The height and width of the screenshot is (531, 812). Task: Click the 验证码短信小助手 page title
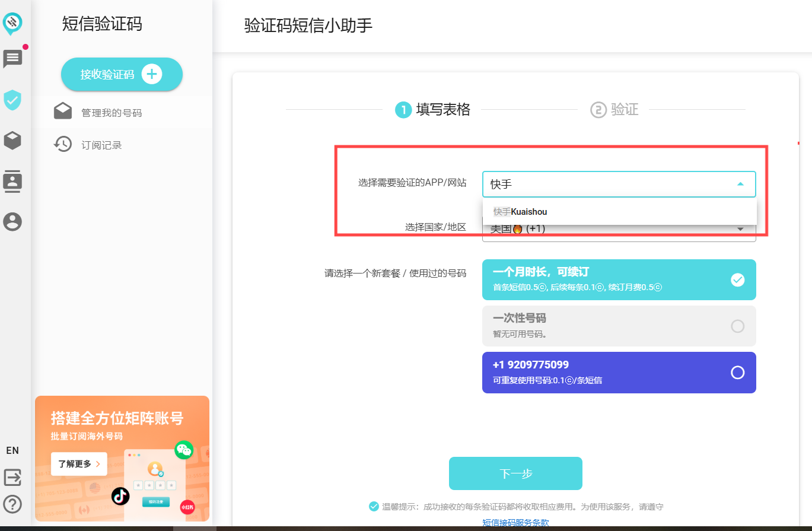coord(308,26)
